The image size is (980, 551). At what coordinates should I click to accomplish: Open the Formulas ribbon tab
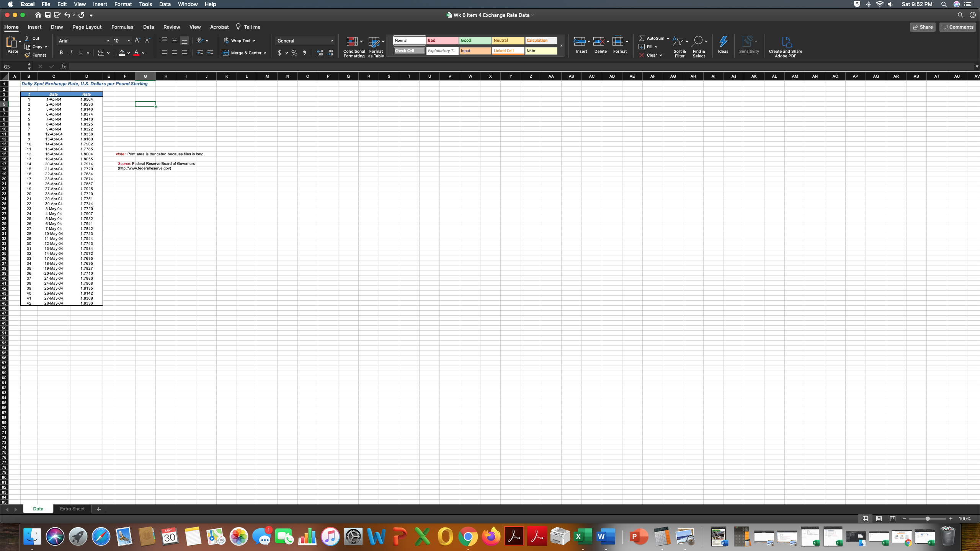click(122, 27)
